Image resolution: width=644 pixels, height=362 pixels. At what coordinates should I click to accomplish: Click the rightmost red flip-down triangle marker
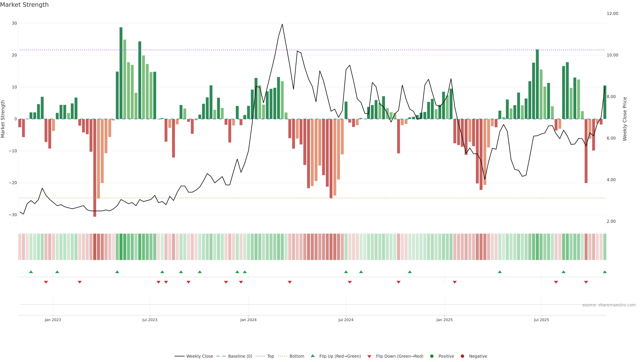[x=586, y=282]
